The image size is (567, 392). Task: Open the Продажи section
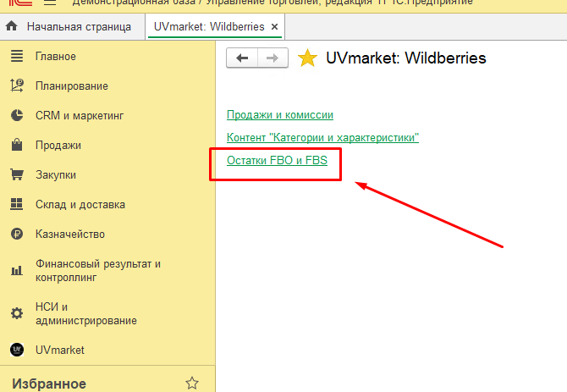[x=58, y=146]
